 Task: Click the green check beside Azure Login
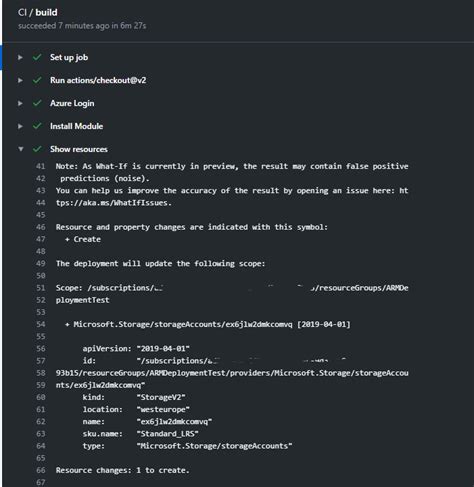37,103
